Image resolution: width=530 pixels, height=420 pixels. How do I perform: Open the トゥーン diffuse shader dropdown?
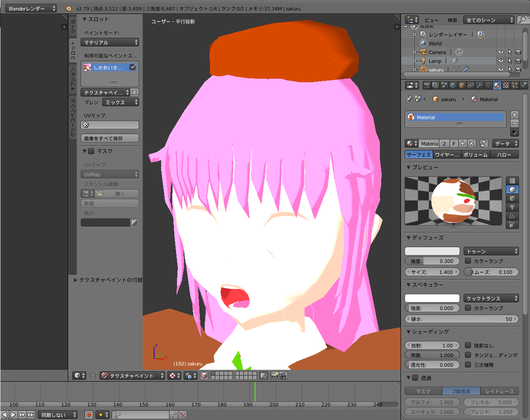pos(491,251)
